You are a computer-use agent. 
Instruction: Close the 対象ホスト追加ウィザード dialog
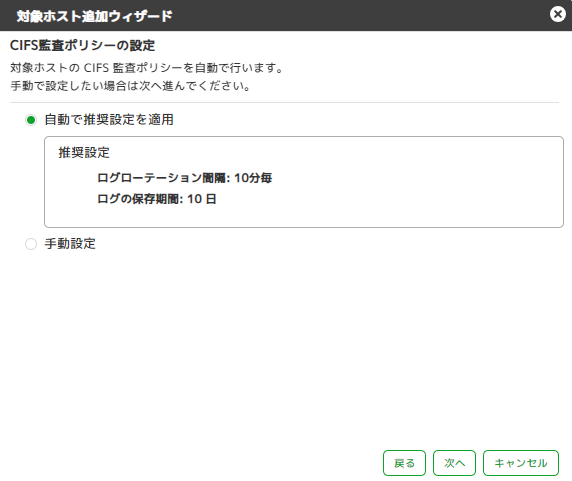coord(557,14)
